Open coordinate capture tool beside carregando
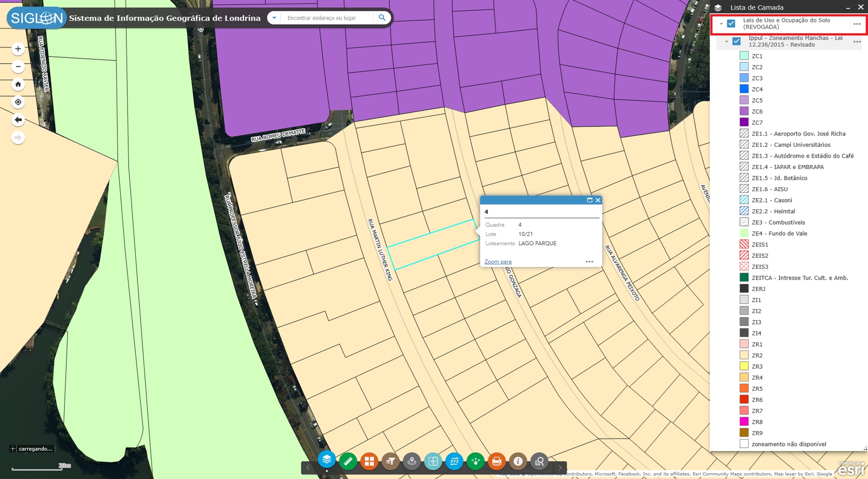868x479 pixels. [x=13, y=449]
